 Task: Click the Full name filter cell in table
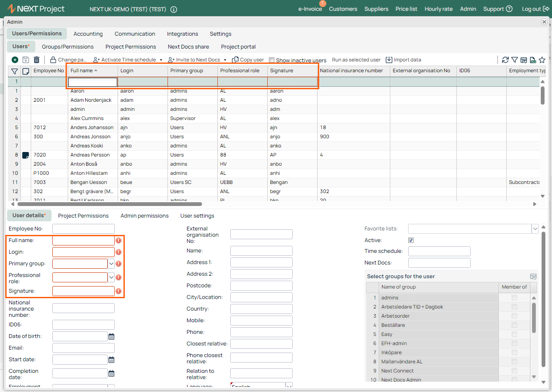click(93, 82)
